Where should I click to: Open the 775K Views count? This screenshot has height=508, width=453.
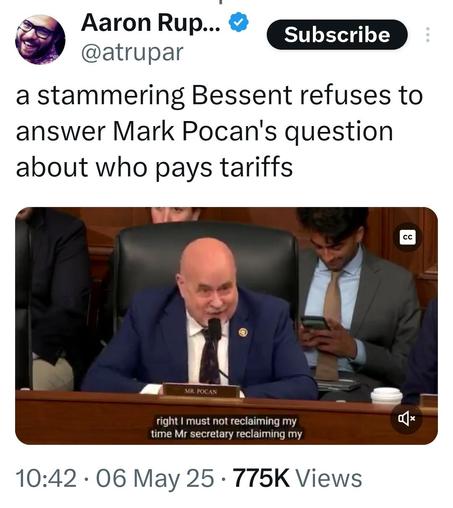297,478
